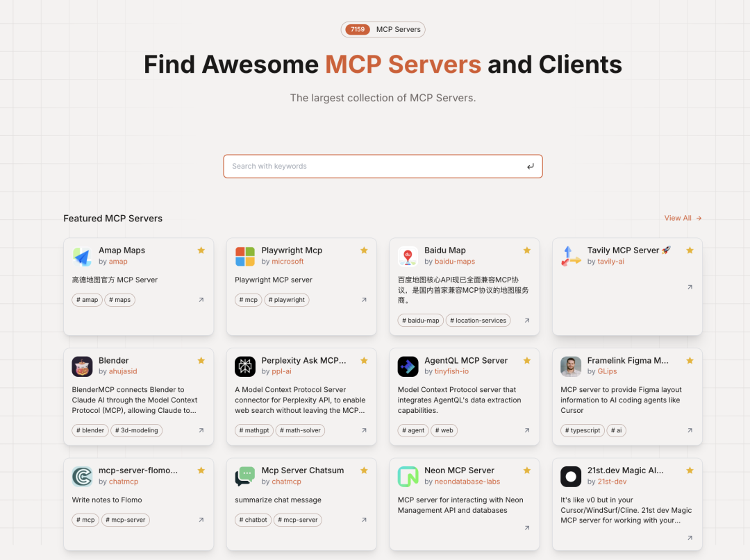The width and height of the screenshot is (750, 560).
Task: Click the Mcp Server Chatsum chat icon
Action: coord(245,477)
